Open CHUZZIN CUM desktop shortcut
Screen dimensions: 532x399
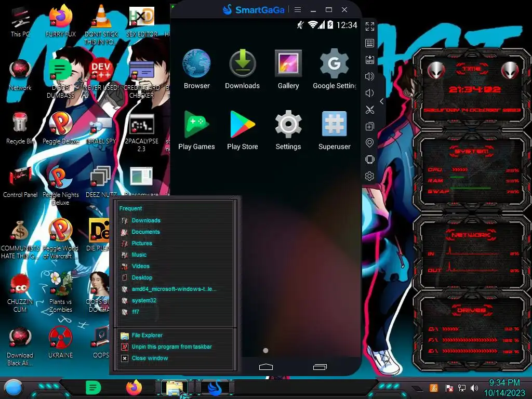pos(20,292)
